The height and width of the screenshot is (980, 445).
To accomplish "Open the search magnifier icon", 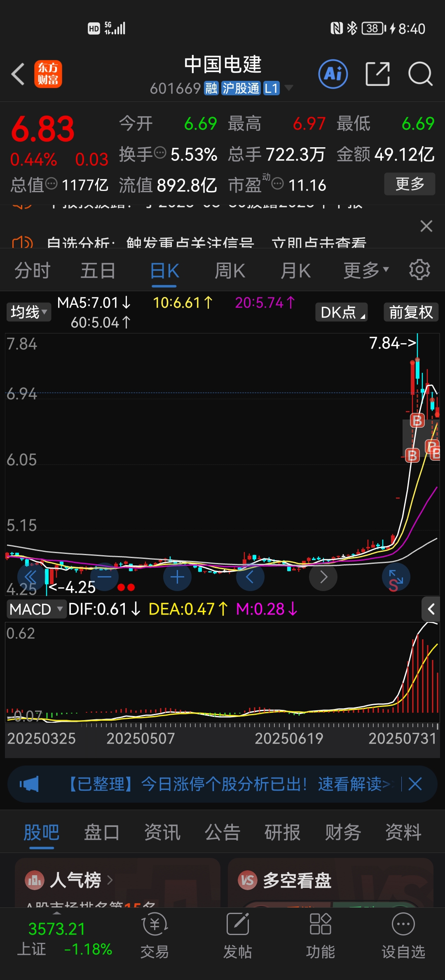I will pyautogui.click(x=420, y=74).
